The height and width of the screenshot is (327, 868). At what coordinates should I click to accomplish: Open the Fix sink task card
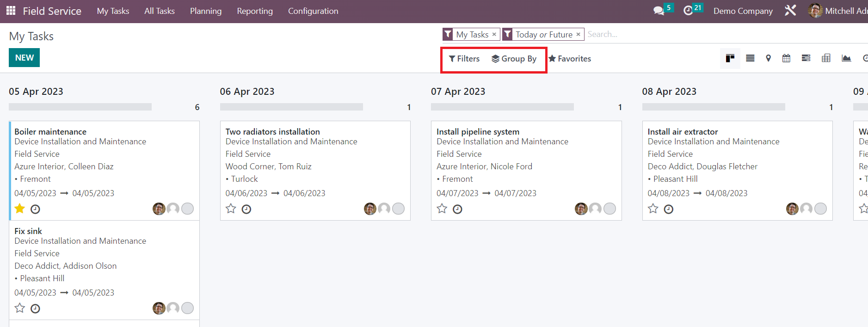pyautogui.click(x=105, y=270)
